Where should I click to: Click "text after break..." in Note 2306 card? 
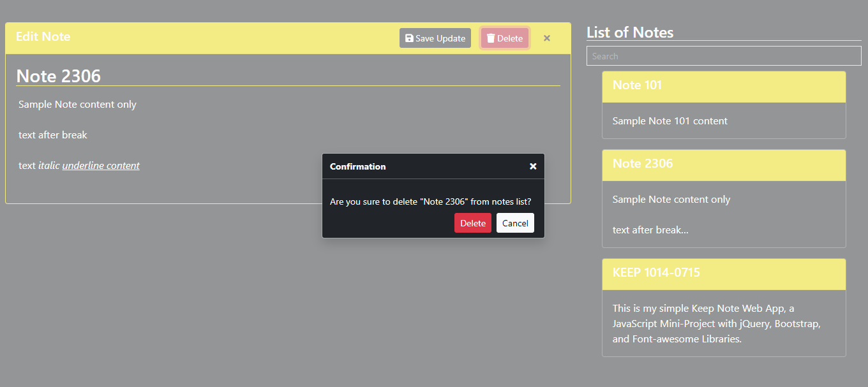coord(650,230)
